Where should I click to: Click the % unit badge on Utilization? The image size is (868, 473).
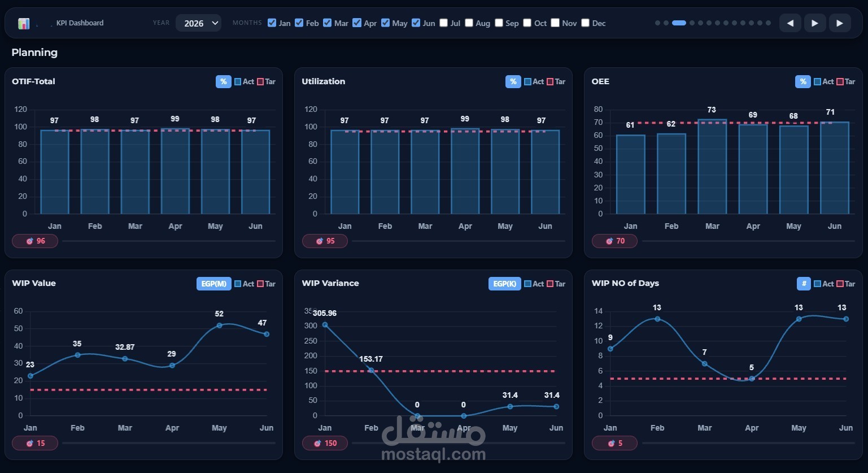click(513, 82)
